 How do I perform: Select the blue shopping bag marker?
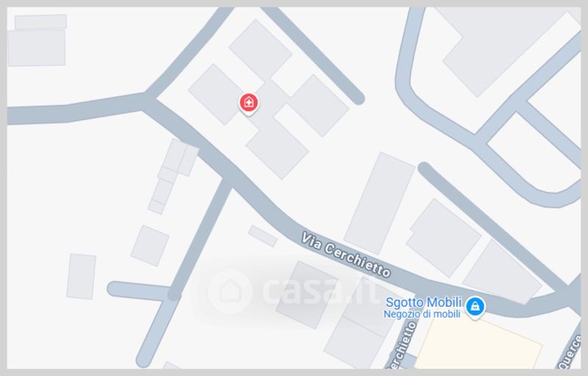pyautogui.click(x=475, y=307)
